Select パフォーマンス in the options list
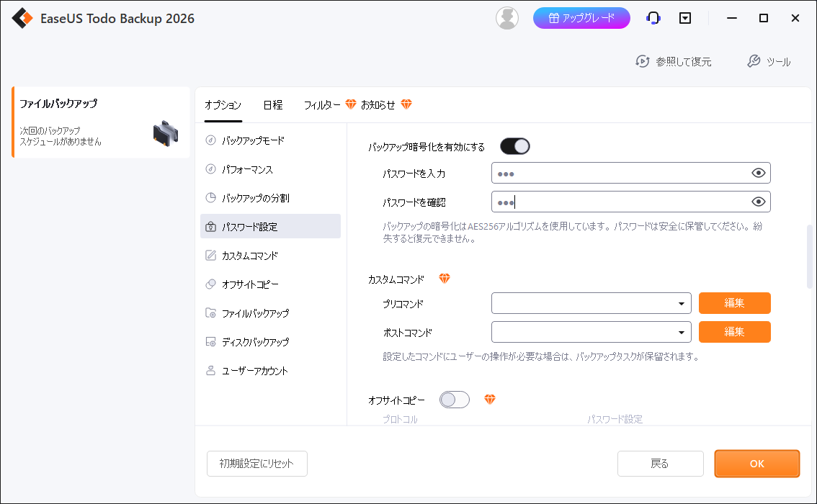The image size is (817, 504). pyautogui.click(x=270, y=168)
